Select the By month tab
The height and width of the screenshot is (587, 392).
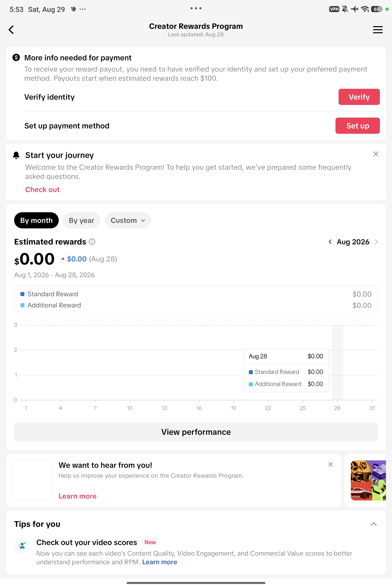pyautogui.click(x=37, y=220)
